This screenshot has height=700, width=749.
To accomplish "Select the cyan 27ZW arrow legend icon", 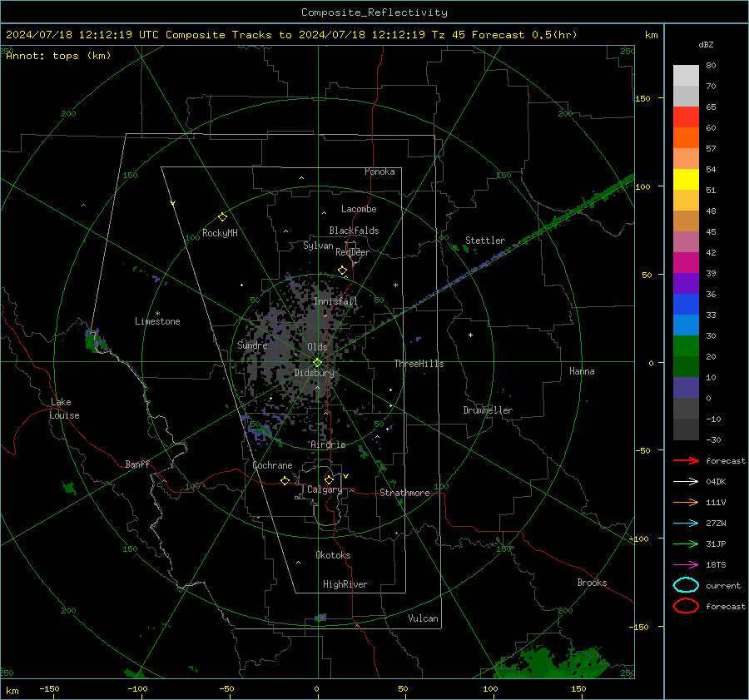I will pyautogui.click(x=686, y=524).
